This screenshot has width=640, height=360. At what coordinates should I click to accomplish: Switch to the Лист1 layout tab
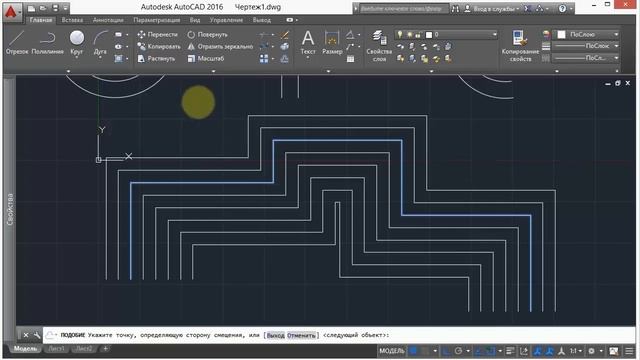pos(56,349)
